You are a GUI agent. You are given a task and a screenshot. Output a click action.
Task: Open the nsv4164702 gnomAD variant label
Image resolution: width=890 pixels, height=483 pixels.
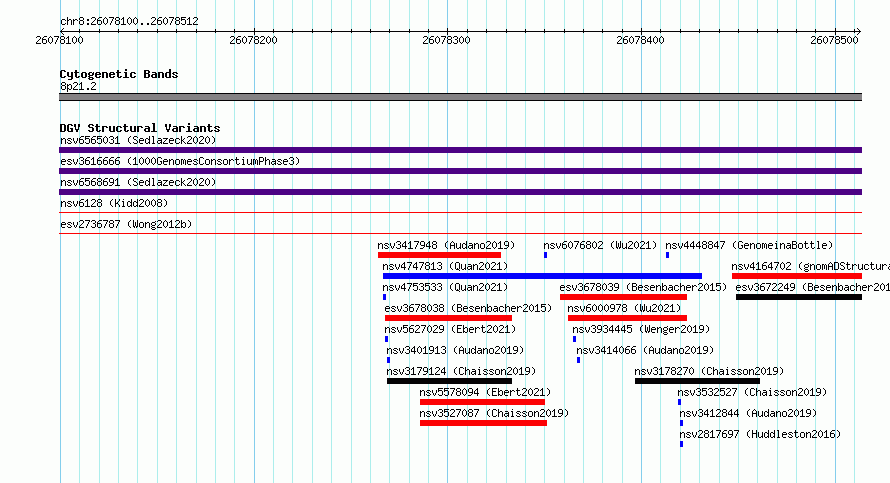point(811,266)
